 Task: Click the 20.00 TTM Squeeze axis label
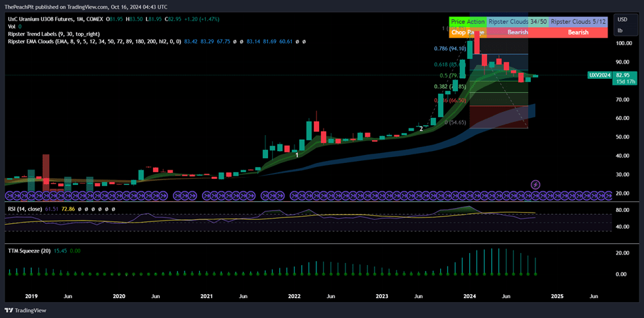tap(623, 253)
